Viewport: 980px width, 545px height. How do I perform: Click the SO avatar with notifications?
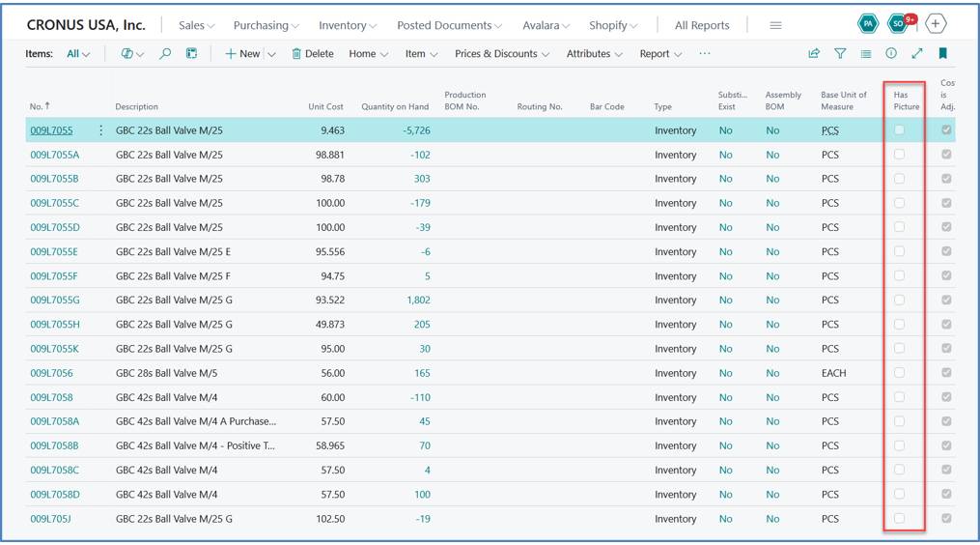coord(900,24)
